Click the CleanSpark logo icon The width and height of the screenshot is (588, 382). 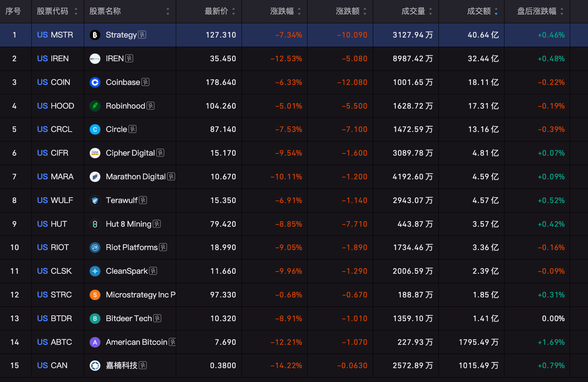point(95,271)
